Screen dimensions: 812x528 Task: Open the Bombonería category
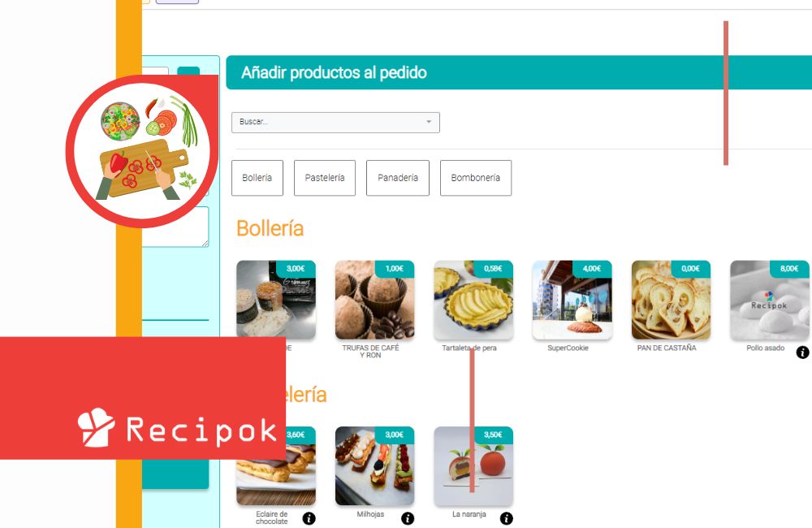(475, 178)
